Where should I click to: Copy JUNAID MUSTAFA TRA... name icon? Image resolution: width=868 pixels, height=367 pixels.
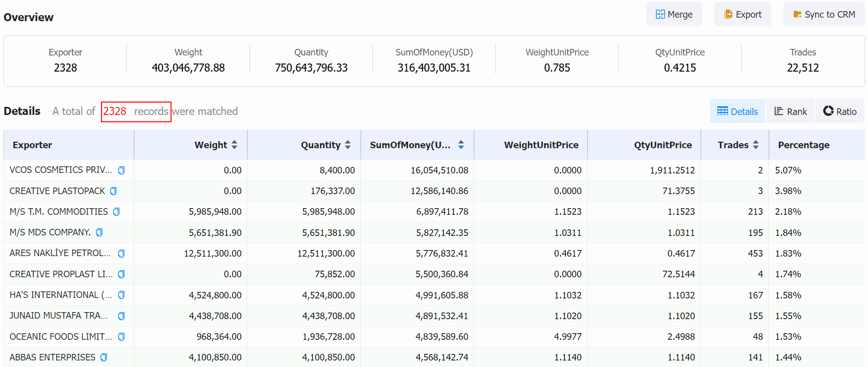click(121, 316)
